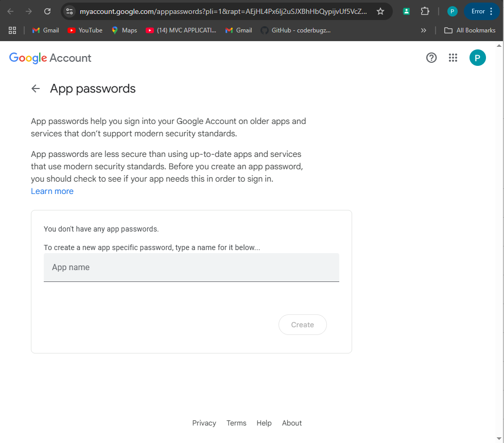The height and width of the screenshot is (443, 504).
Task: Open second Gmail bookmark
Action: click(238, 30)
